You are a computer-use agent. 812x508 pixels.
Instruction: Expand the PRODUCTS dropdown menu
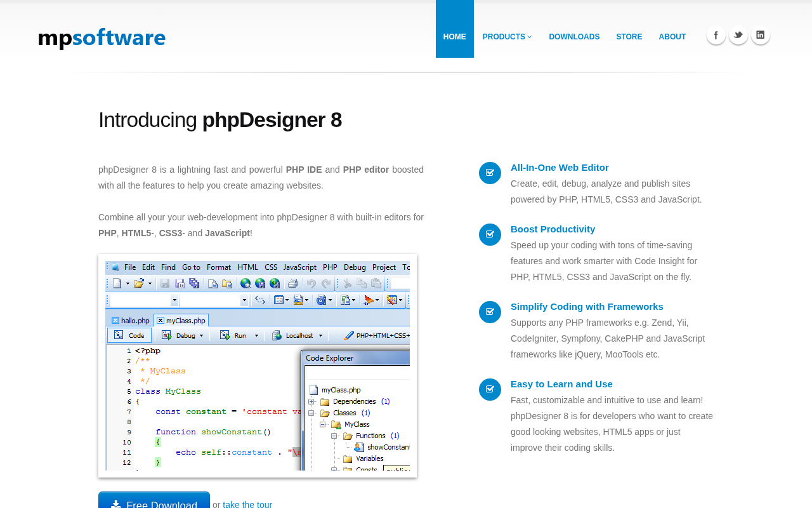pyautogui.click(x=507, y=37)
